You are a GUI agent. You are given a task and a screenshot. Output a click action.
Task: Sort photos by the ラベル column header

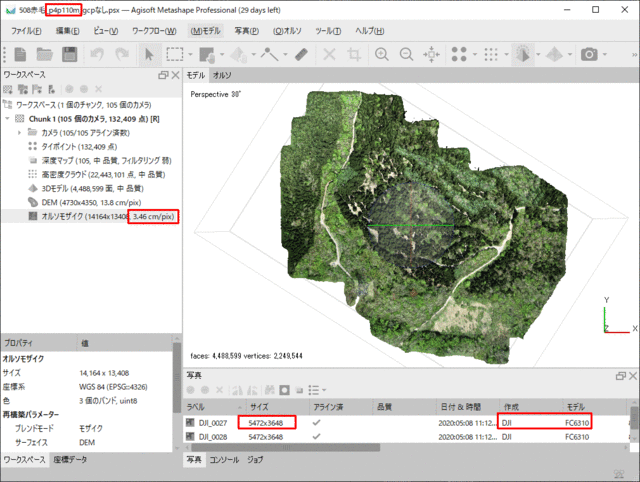click(214, 407)
